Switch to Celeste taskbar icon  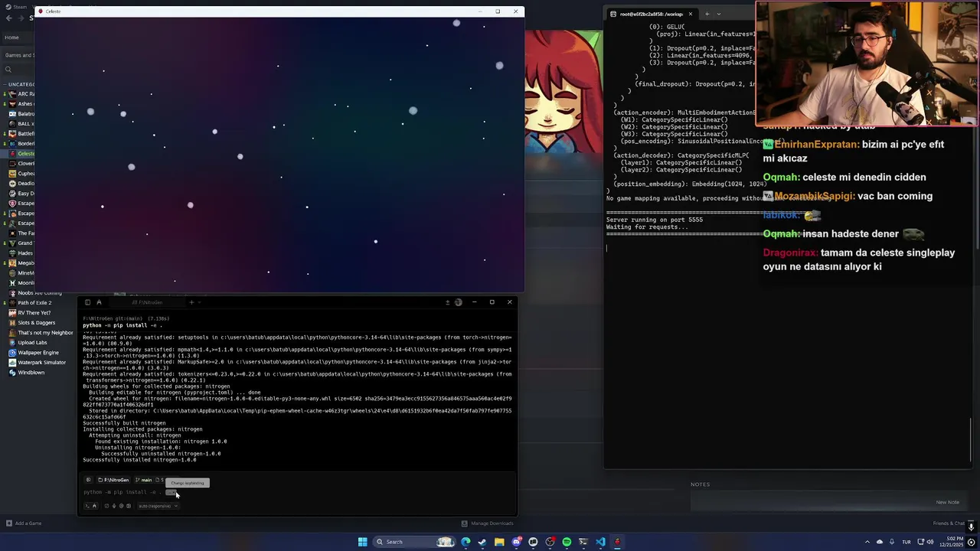[x=617, y=542]
